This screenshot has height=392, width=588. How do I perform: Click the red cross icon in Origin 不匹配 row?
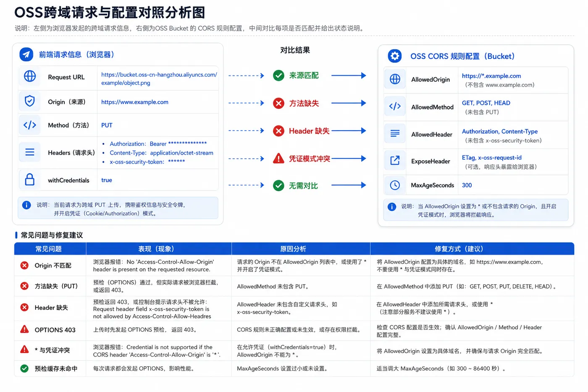25,266
